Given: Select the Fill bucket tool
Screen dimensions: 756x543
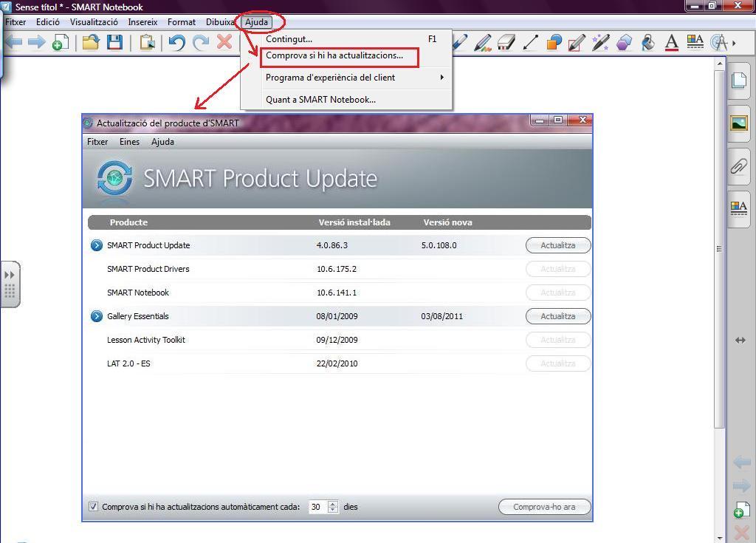Looking at the screenshot, I should point(648,42).
